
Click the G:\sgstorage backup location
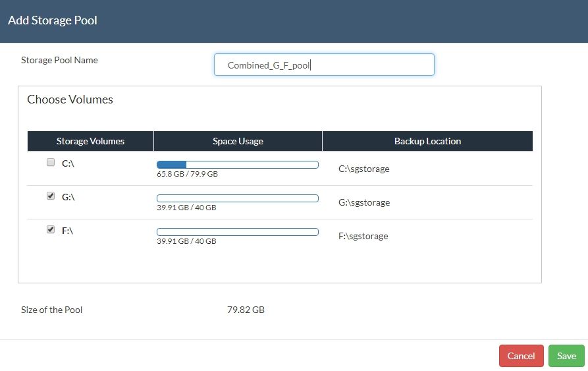point(364,202)
